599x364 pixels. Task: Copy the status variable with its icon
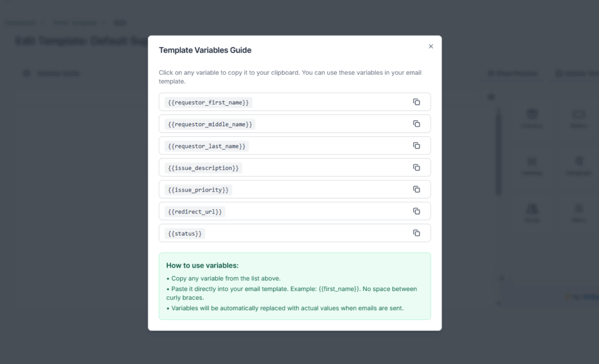pos(416,233)
